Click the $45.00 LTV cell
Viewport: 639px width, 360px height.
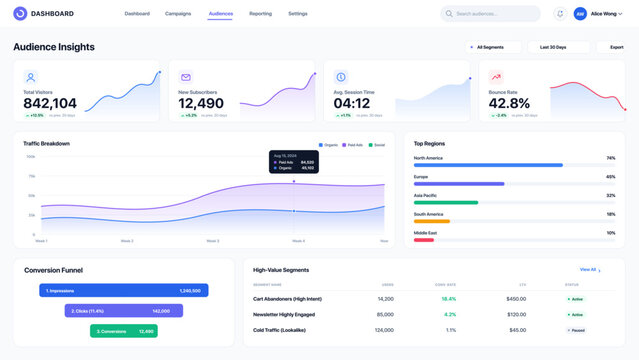pyautogui.click(x=518, y=330)
